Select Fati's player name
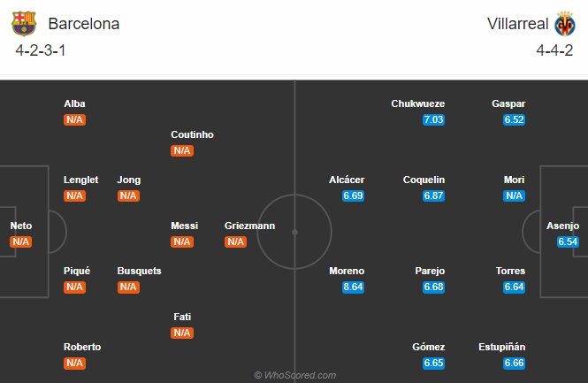 pyautogui.click(x=182, y=317)
